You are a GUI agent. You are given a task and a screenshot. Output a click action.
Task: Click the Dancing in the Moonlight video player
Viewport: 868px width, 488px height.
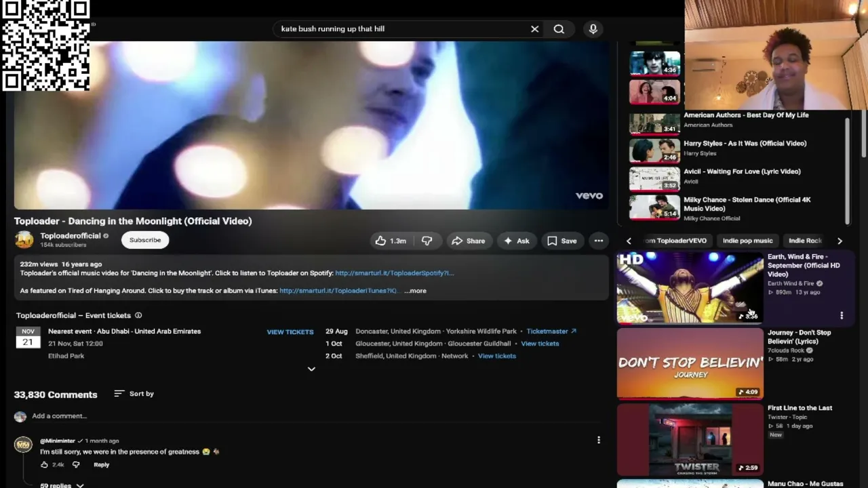point(311,125)
